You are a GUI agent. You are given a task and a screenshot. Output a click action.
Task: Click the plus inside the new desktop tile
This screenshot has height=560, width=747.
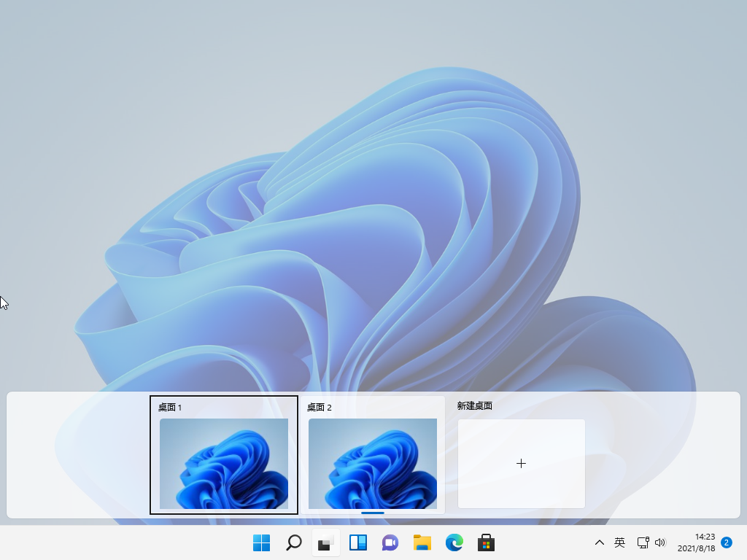[521, 463]
